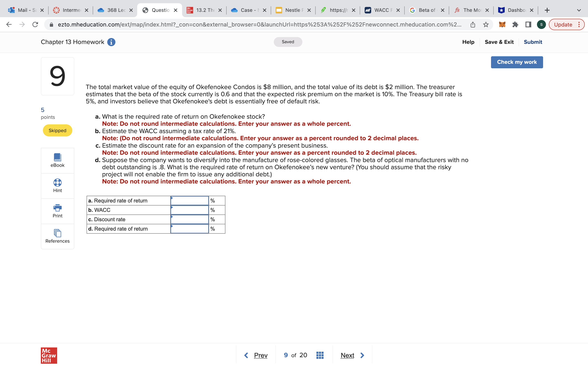Click the Submit link
Image resolution: width=588 pixels, height=367 pixels.
tap(533, 42)
